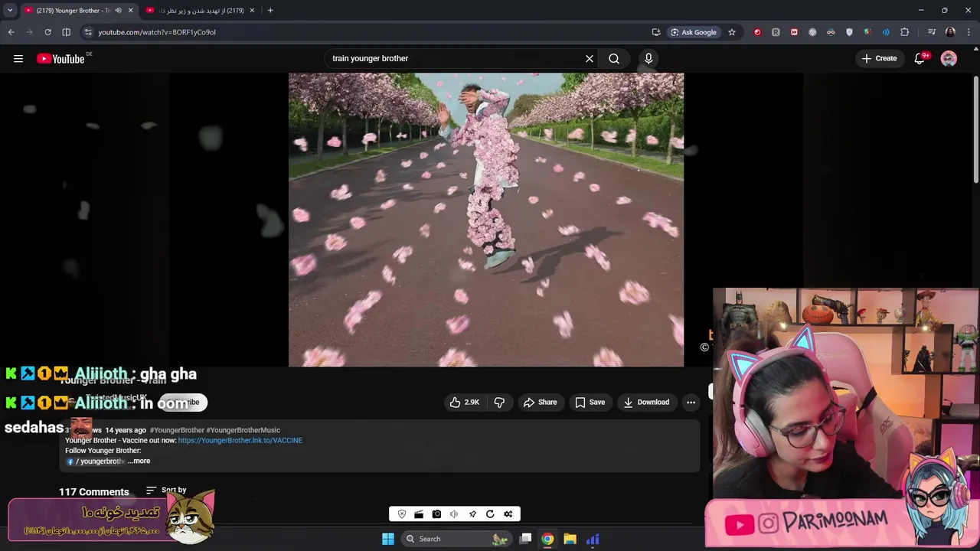Click Ask Google button
Screen dimensions: 980x551
click(x=693, y=32)
